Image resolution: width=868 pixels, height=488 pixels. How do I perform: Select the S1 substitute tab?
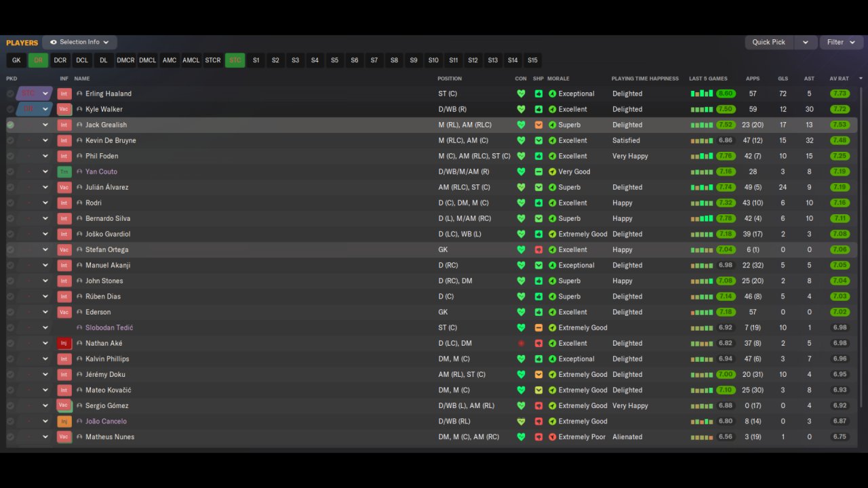[256, 60]
